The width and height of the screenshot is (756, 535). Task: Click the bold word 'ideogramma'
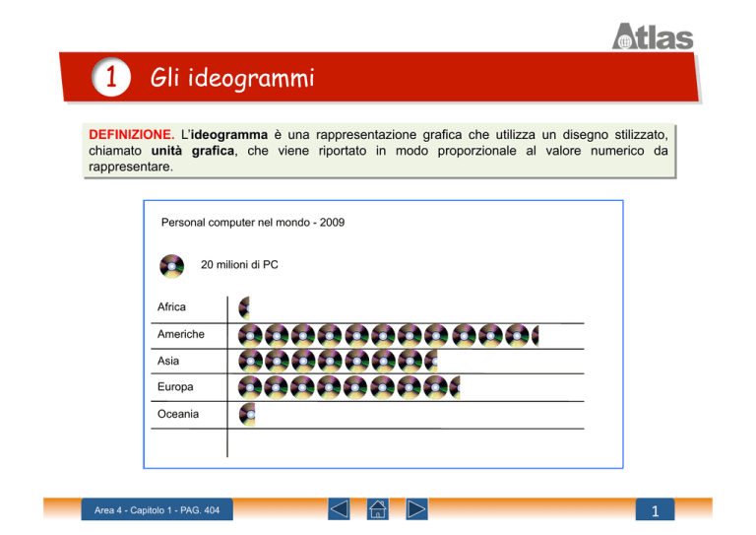click(229, 135)
